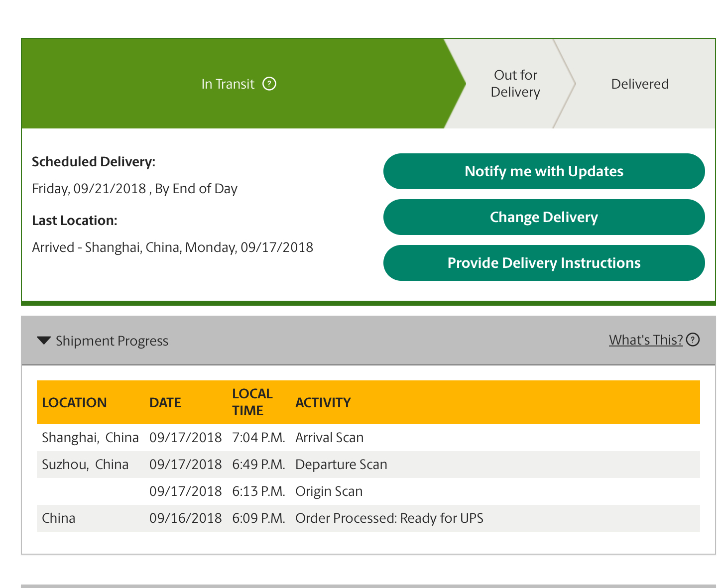This screenshot has width=721, height=588.
Task: Click the ACTIVITY column header
Action: point(323,402)
